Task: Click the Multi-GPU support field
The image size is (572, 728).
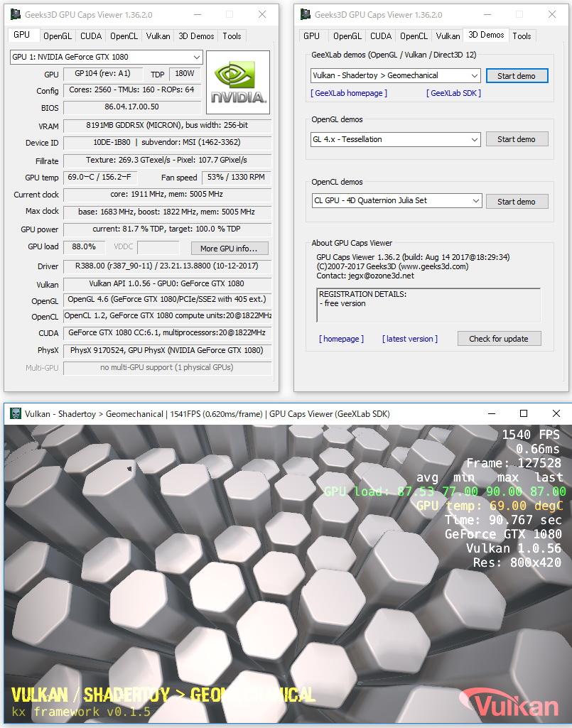Action: [x=167, y=368]
